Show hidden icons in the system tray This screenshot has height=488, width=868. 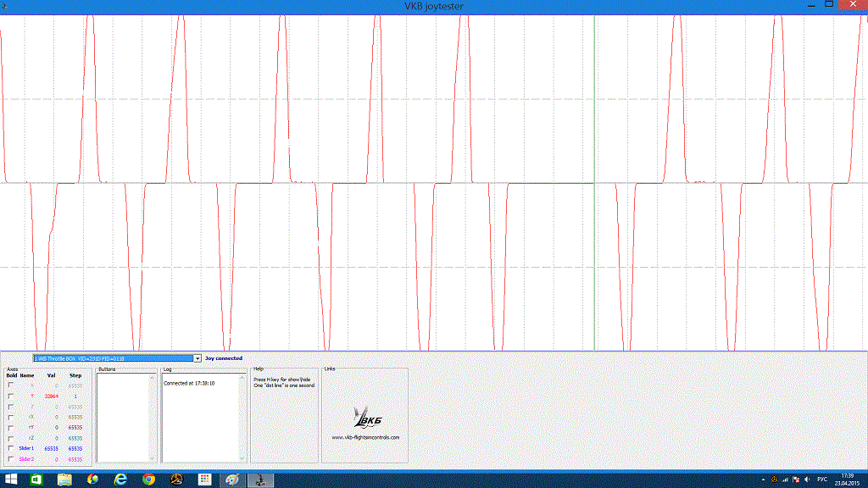point(761,480)
